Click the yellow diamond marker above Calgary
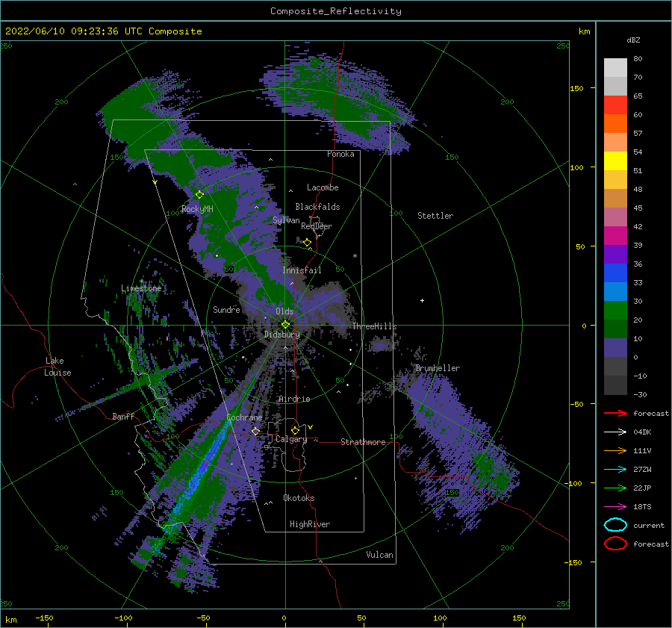 [295, 430]
